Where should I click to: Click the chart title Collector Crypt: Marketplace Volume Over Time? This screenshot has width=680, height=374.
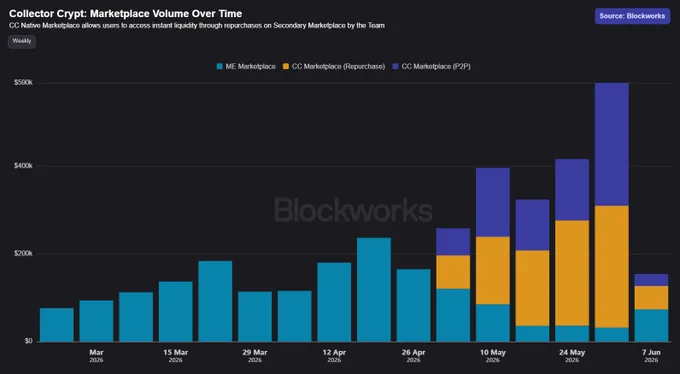125,13
